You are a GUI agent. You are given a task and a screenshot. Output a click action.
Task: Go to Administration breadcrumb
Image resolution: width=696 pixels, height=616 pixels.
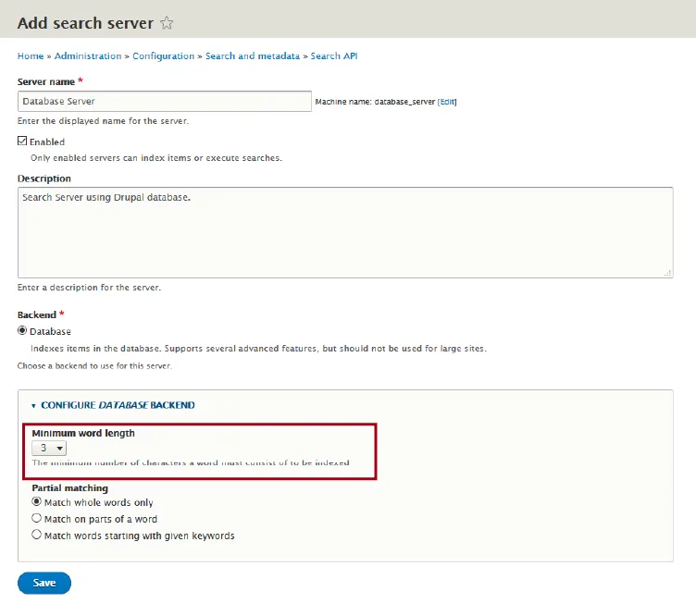point(88,56)
